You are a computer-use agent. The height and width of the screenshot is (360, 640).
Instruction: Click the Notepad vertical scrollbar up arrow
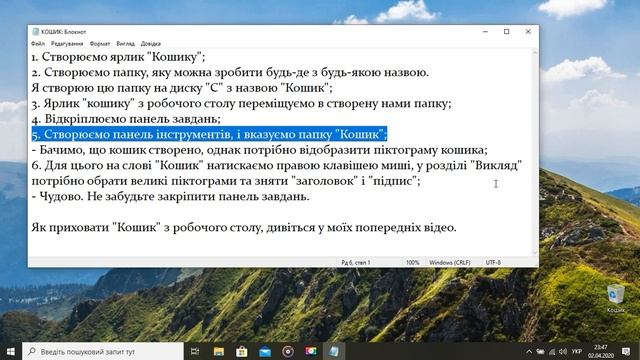[x=535, y=52]
